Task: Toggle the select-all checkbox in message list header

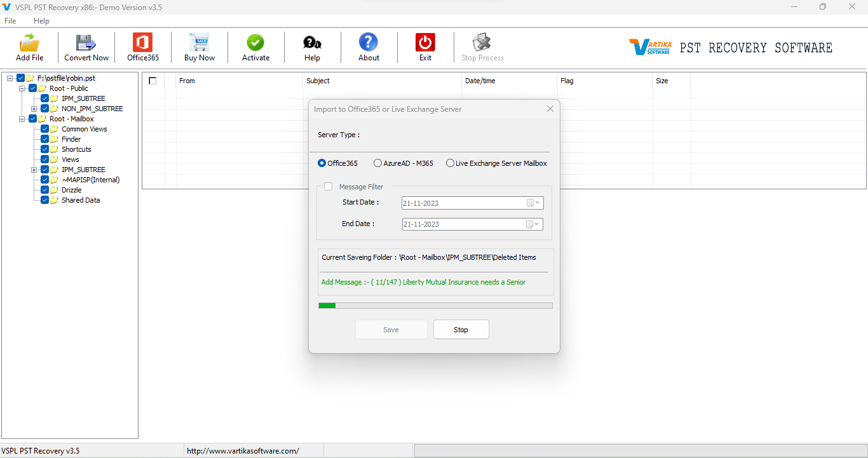Action: (153, 81)
